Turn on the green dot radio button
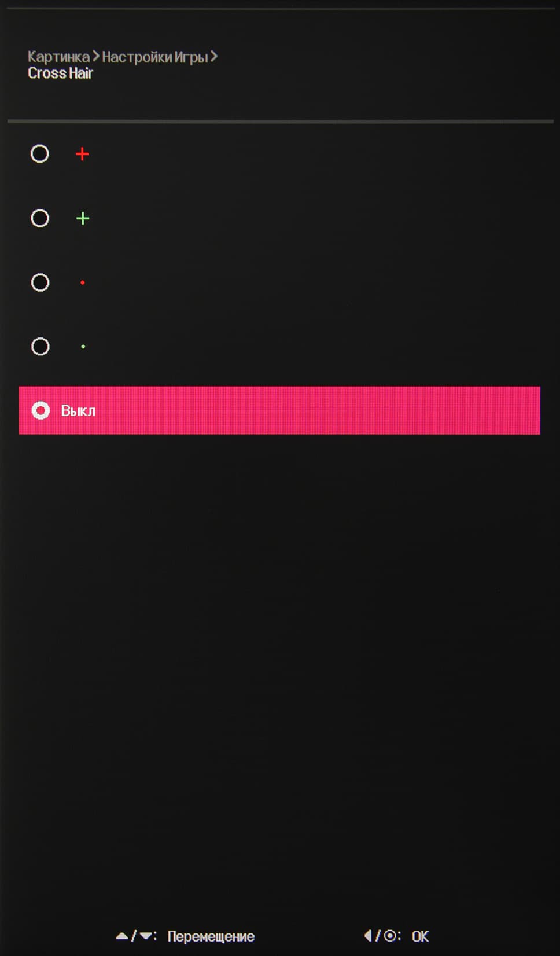This screenshot has width=560, height=956. (40, 347)
